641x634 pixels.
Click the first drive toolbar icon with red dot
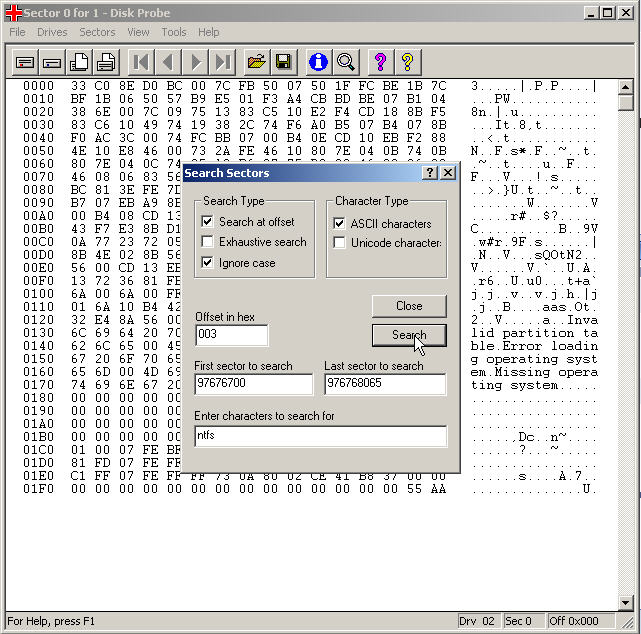[25, 63]
